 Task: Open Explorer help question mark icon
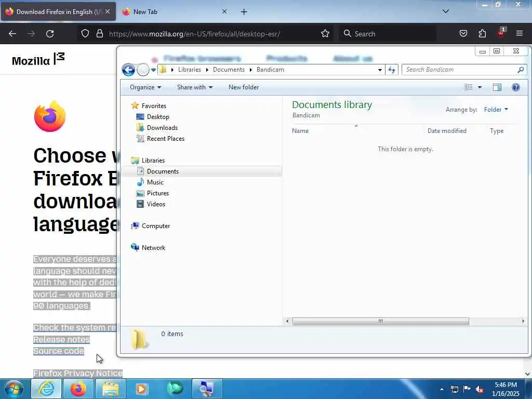click(516, 87)
